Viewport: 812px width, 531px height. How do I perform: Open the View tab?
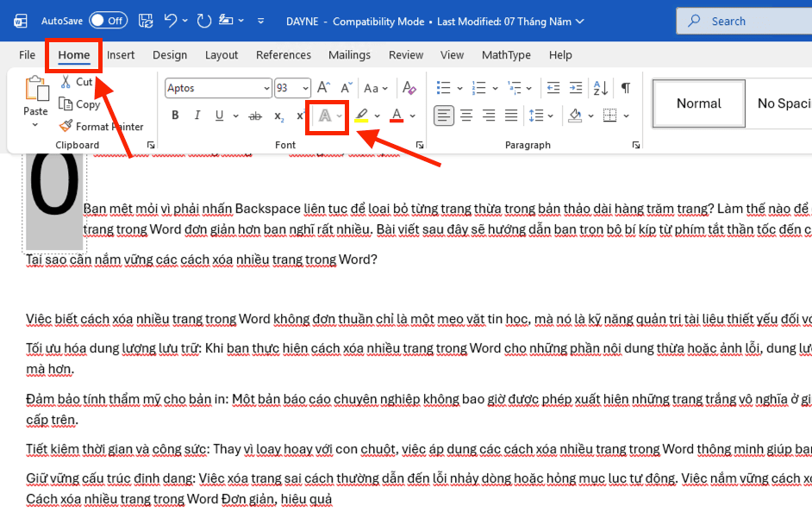click(452, 55)
